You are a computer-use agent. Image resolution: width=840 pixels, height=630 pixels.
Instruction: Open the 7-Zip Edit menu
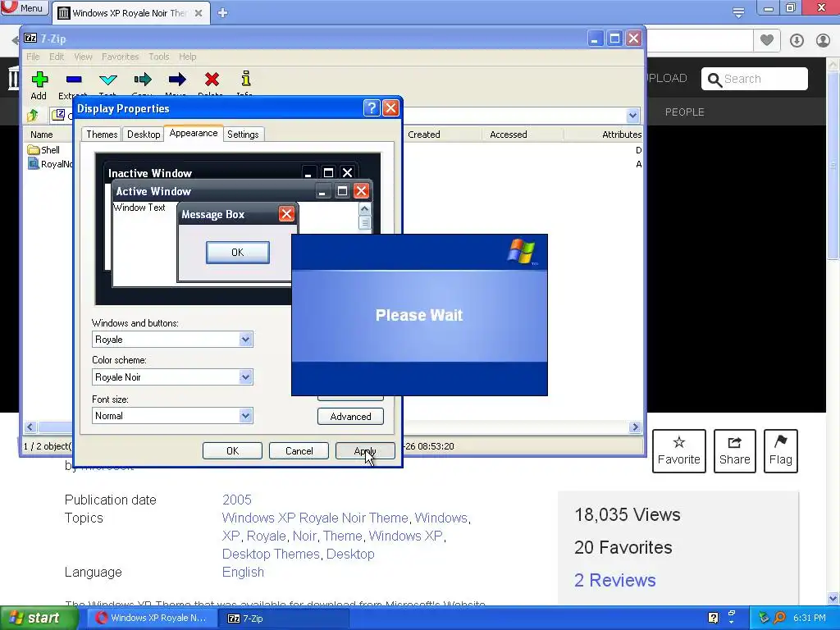[x=57, y=57]
